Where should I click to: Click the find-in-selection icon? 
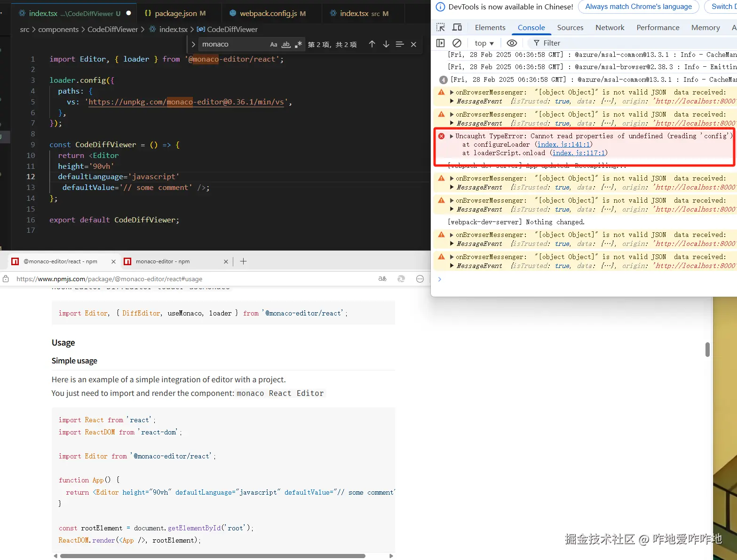click(400, 44)
